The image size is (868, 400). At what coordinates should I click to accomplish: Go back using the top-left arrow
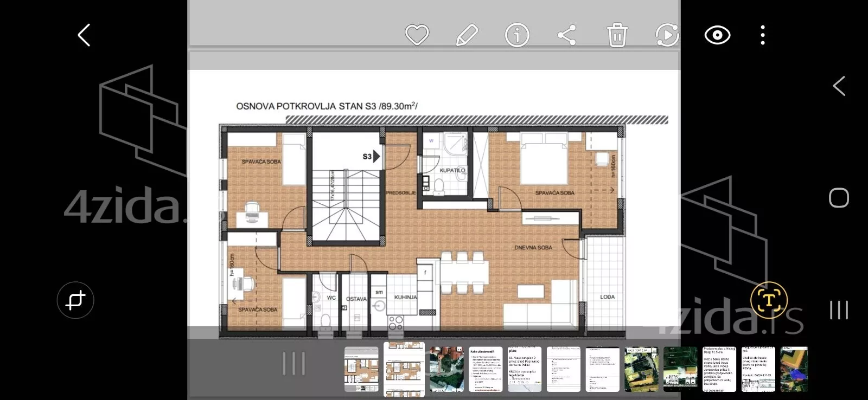[84, 35]
